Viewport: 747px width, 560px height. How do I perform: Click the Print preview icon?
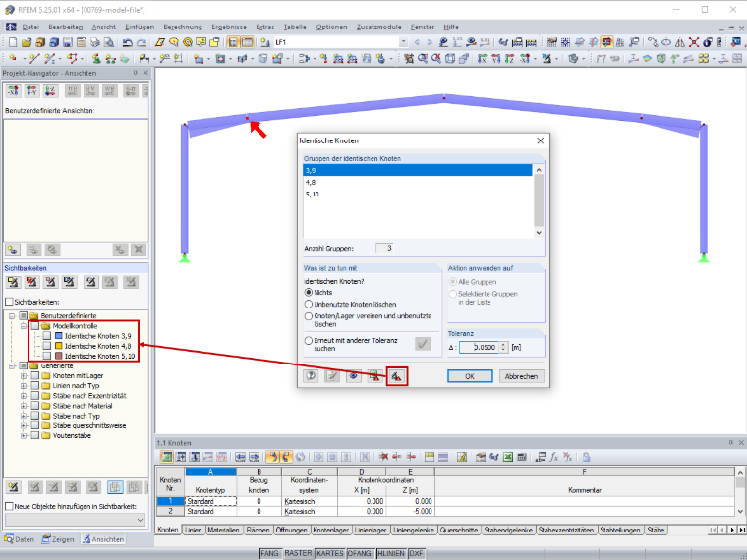[109, 43]
